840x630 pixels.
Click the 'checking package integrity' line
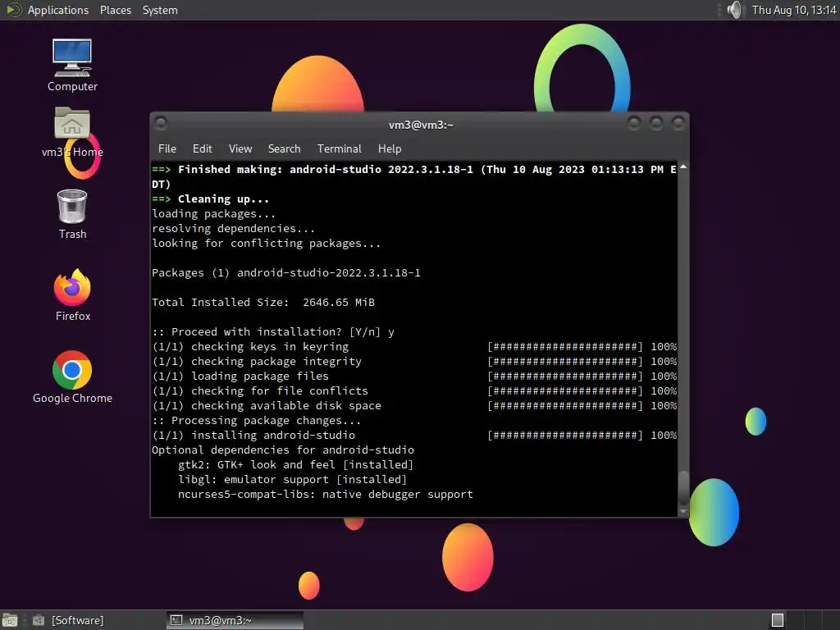(x=414, y=361)
